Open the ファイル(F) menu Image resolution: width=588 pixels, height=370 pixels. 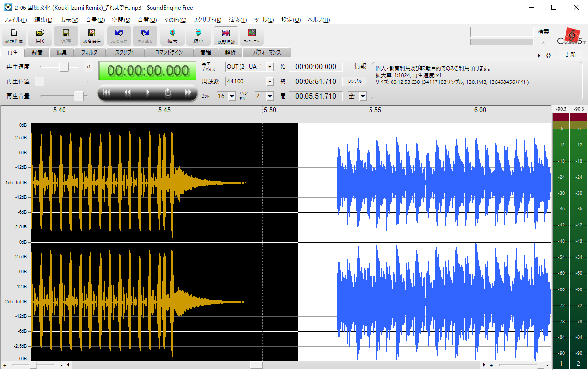(x=16, y=20)
